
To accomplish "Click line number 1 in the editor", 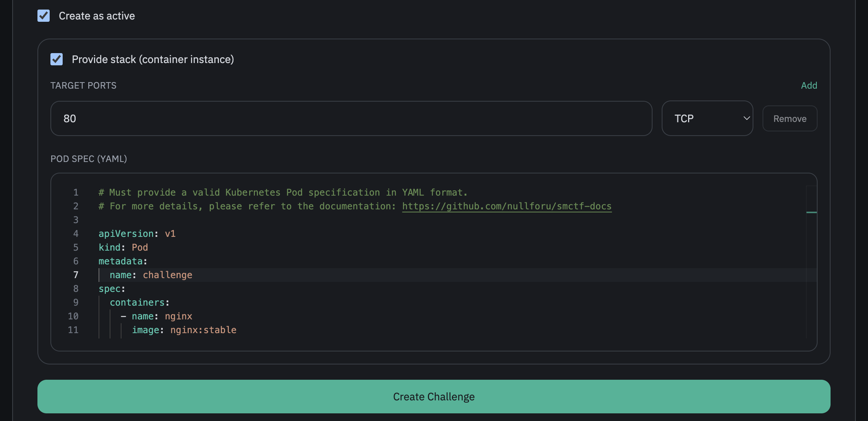I will pos(75,192).
